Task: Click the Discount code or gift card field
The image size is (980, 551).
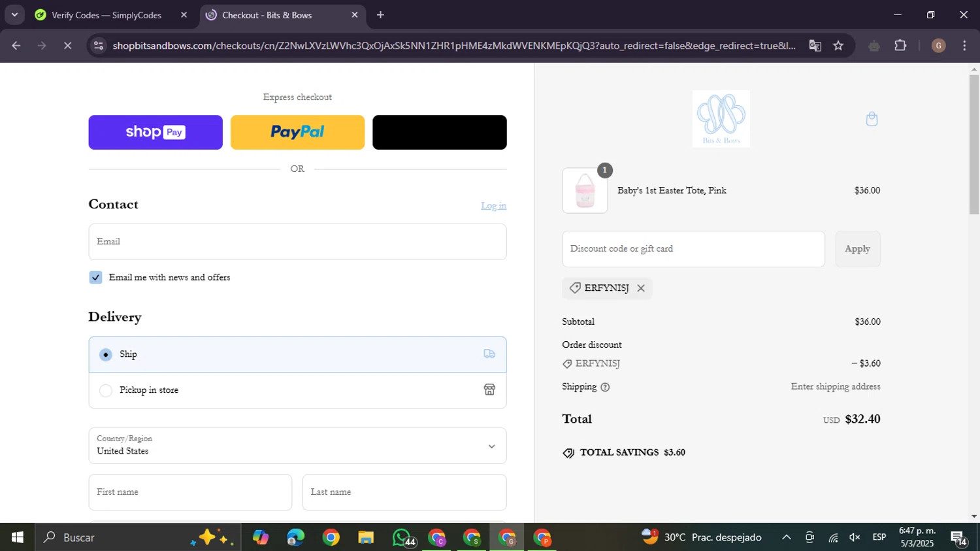Action: point(693,249)
